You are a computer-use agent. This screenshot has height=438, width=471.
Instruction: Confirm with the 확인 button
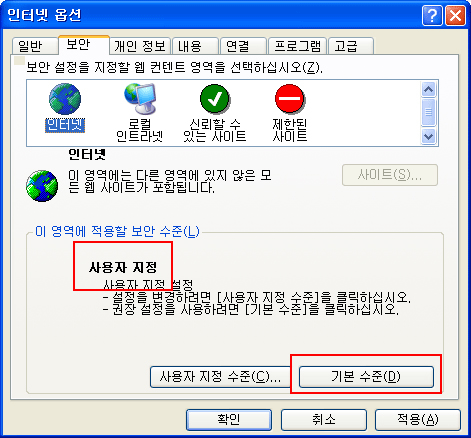point(229,420)
